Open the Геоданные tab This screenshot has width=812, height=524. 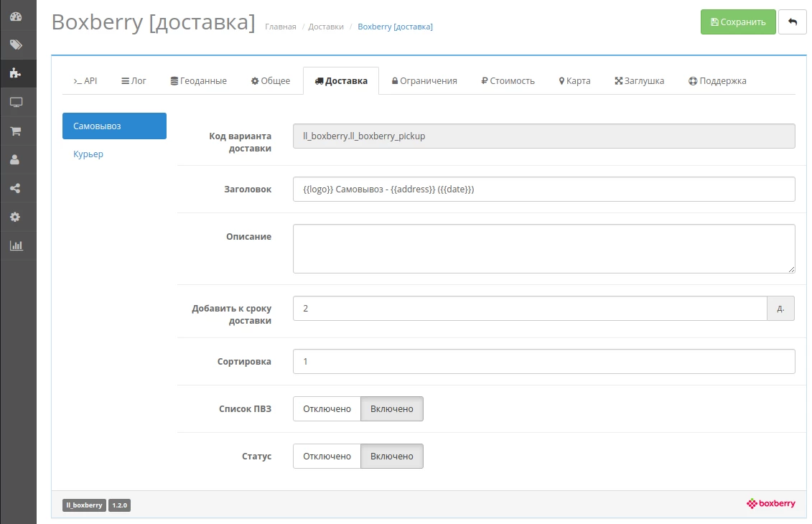coord(199,81)
